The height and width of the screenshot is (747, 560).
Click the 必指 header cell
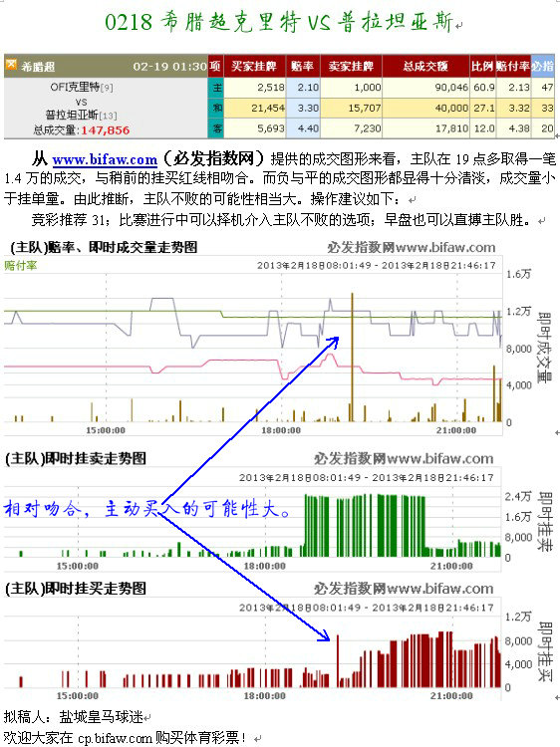click(543, 66)
